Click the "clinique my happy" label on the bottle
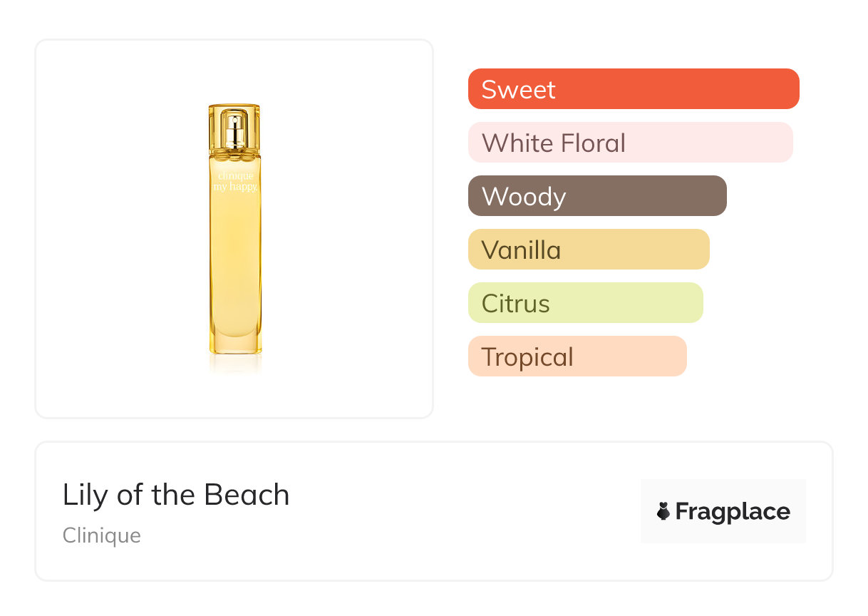 click(x=235, y=181)
